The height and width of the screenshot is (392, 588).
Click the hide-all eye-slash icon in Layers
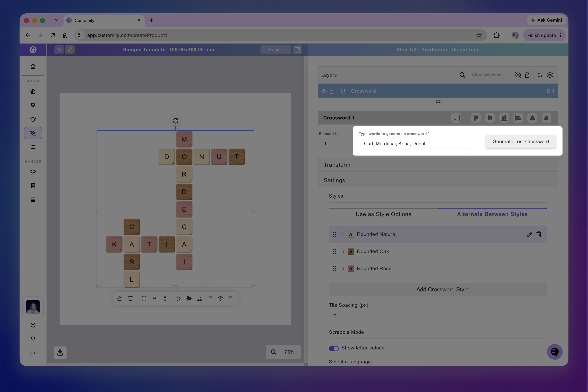(518, 75)
